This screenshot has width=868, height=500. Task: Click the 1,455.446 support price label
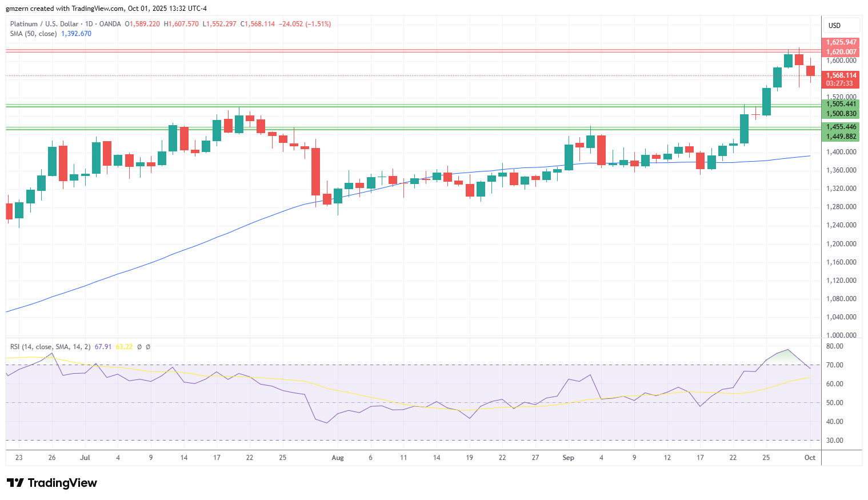[x=841, y=127]
